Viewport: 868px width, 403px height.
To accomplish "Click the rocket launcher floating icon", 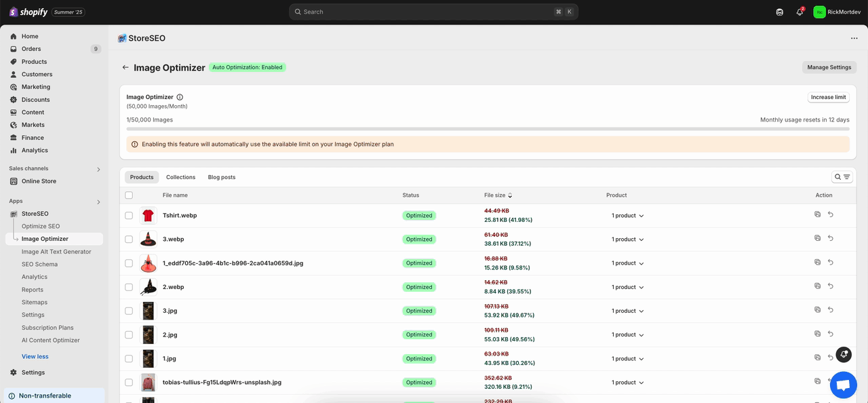I will click(x=844, y=354).
